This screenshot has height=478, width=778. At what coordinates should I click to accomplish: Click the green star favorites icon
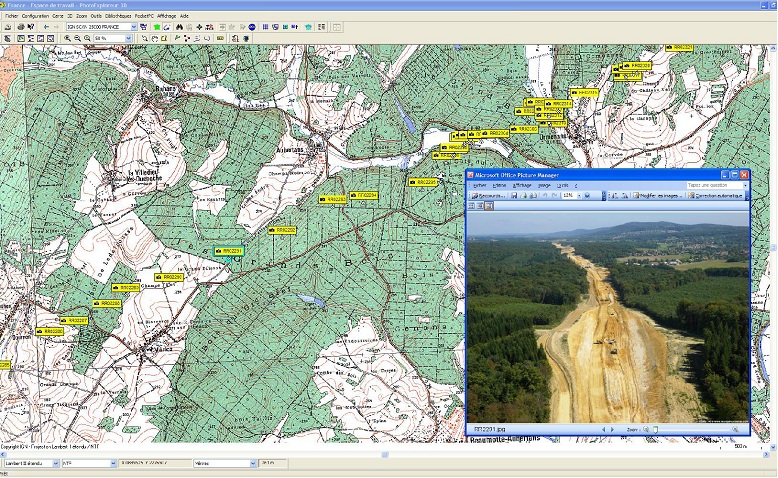coord(157,27)
